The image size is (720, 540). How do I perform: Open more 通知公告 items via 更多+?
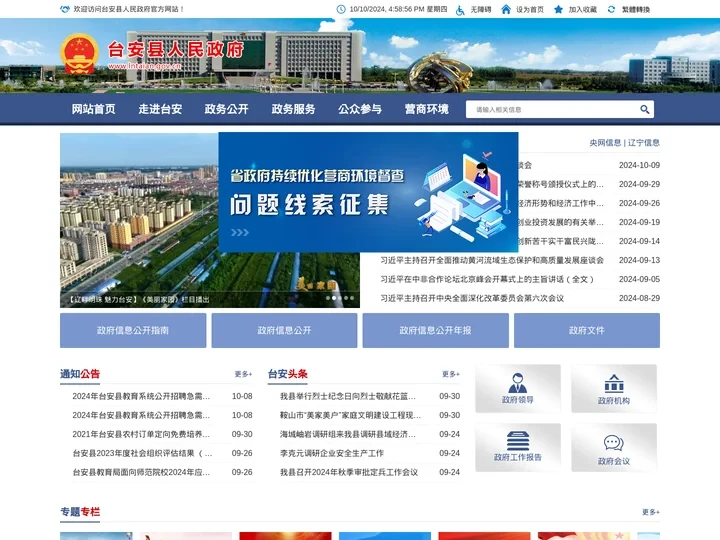(243, 374)
